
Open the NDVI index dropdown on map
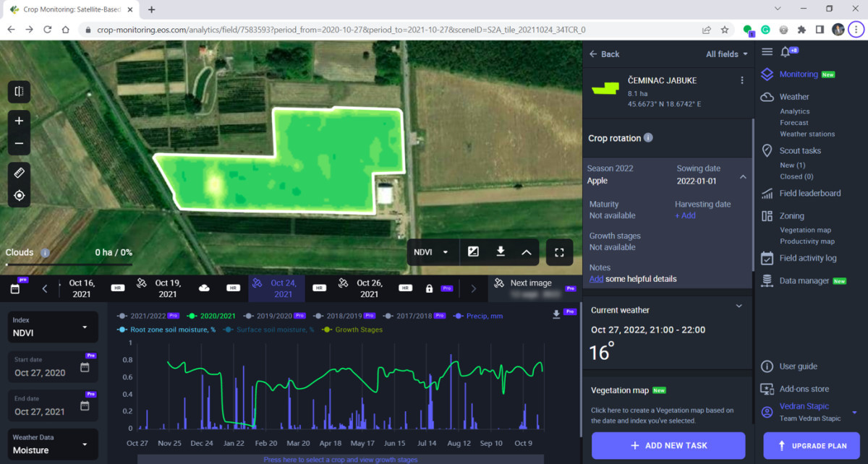(x=430, y=252)
